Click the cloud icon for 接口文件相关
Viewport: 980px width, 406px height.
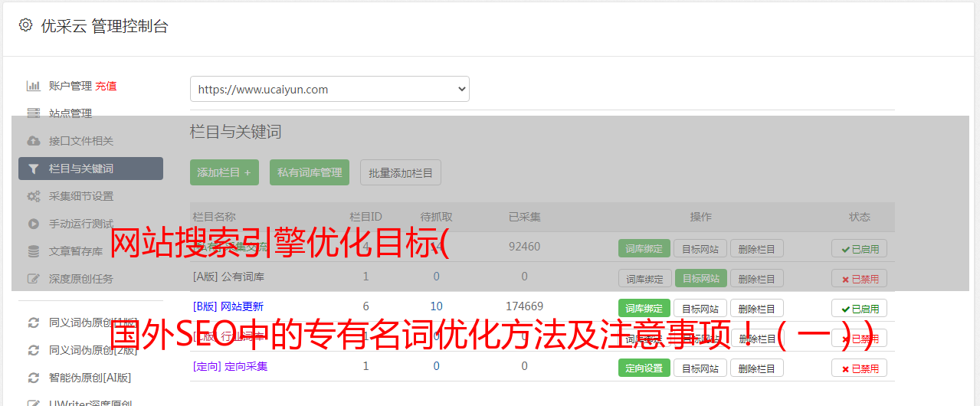33,141
